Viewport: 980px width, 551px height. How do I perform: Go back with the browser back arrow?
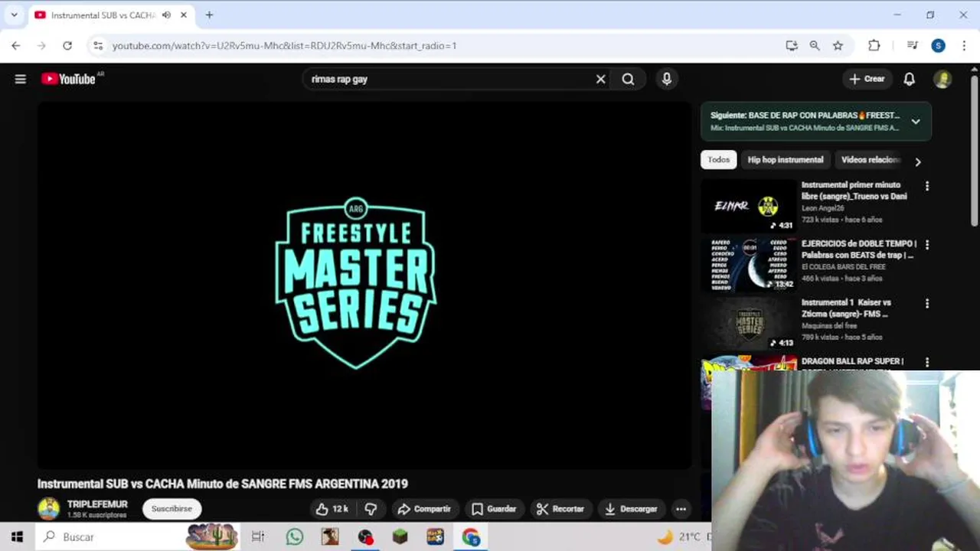(x=16, y=46)
